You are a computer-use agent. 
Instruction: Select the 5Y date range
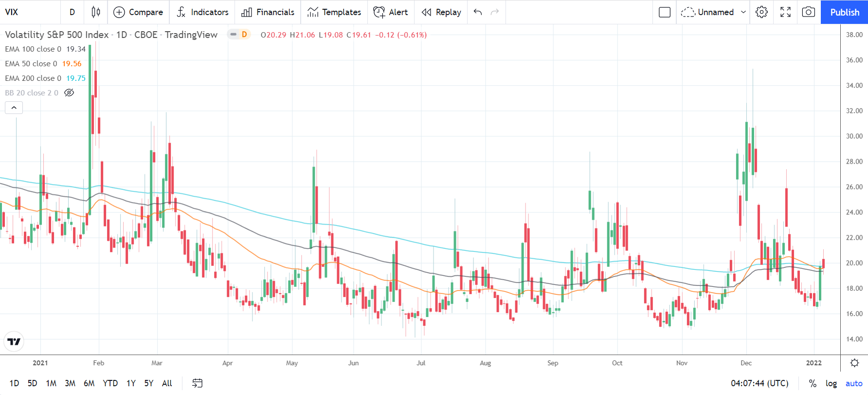[x=149, y=383]
